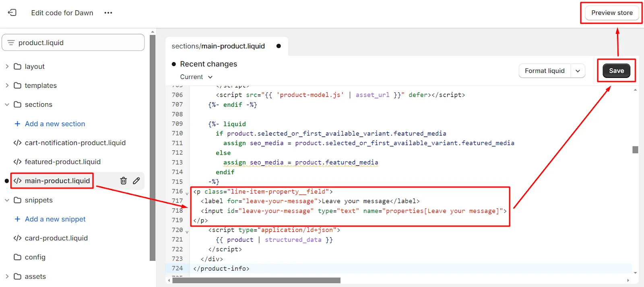Click folder icon beside config

(17, 257)
